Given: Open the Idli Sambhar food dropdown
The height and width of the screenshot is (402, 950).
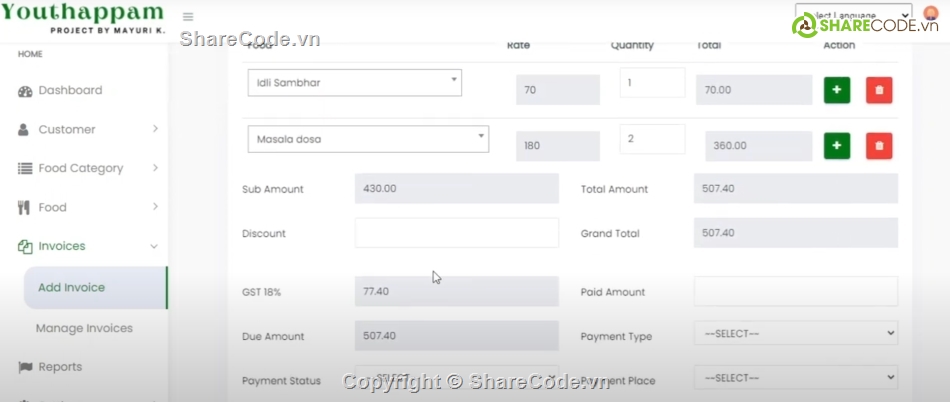Looking at the screenshot, I should tap(354, 82).
